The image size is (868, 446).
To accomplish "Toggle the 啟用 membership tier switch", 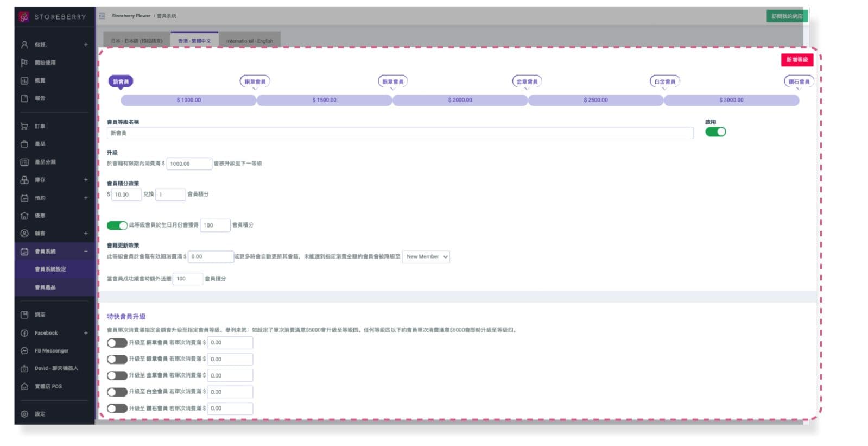I will (715, 131).
